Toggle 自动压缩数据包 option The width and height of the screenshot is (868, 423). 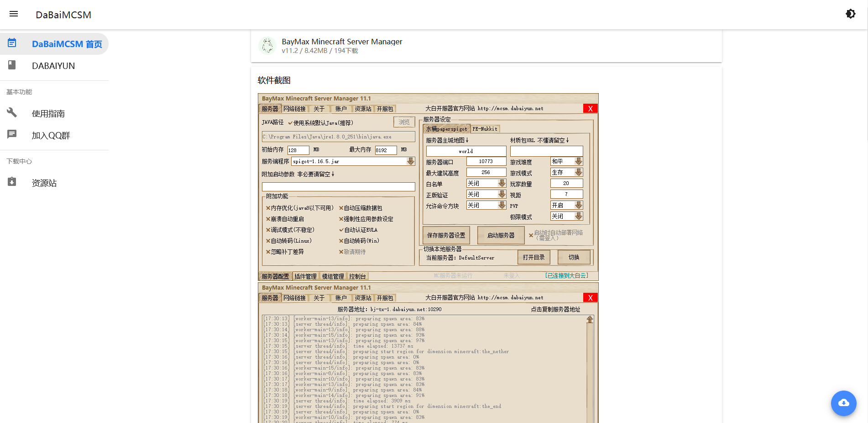(361, 208)
